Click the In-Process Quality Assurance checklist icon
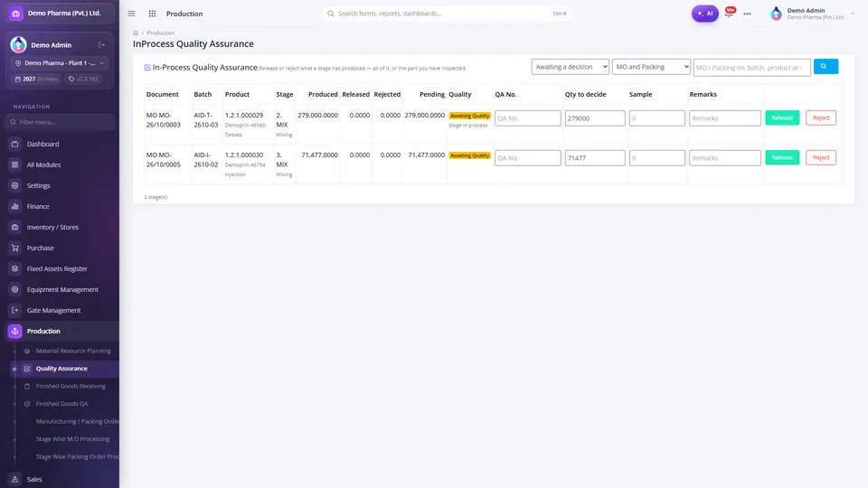This screenshot has height=488, width=868. (x=147, y=68)
